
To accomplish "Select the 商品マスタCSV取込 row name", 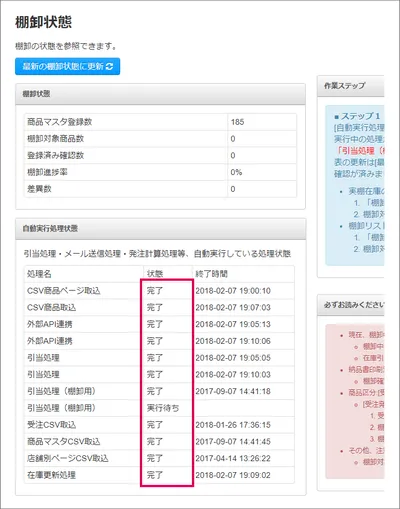I will [64, 442].
